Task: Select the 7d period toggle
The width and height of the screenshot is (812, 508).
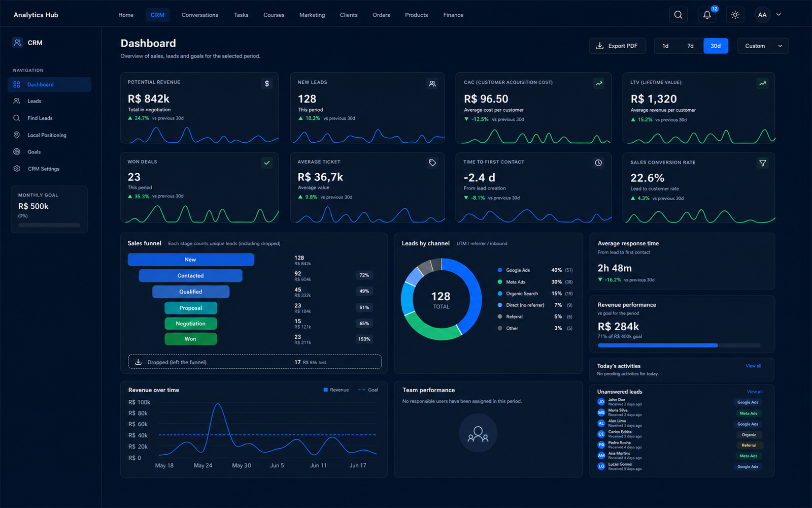Action: click(x=690, y=46)
